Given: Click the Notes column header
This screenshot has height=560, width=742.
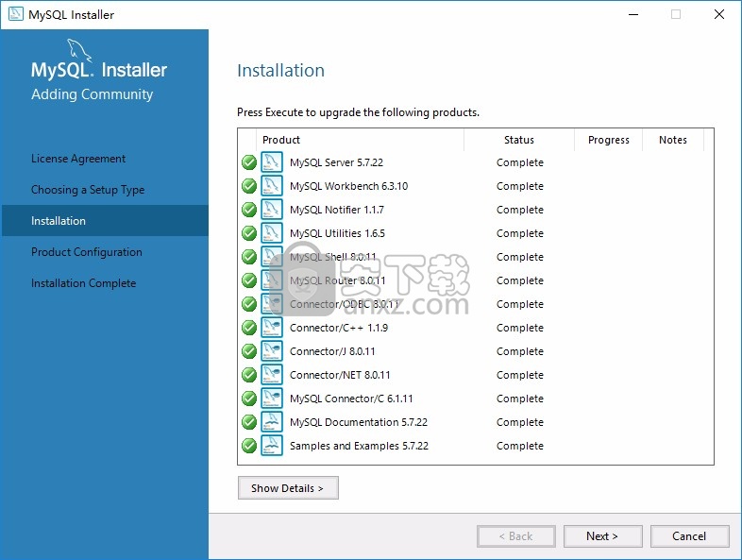Looking at the screenshot, I should [672, 140].
